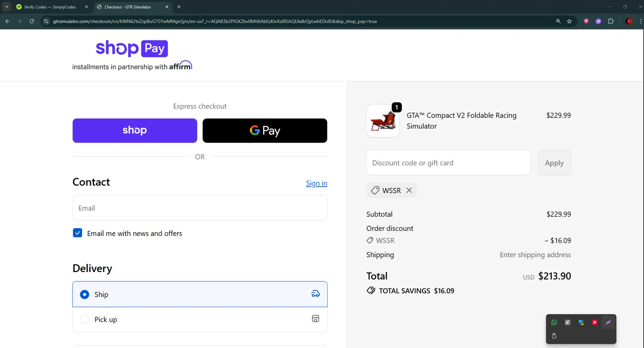Screen dimensions: 644x348
Task: Bookmark this page with the star icon
Action: (569, 21)
